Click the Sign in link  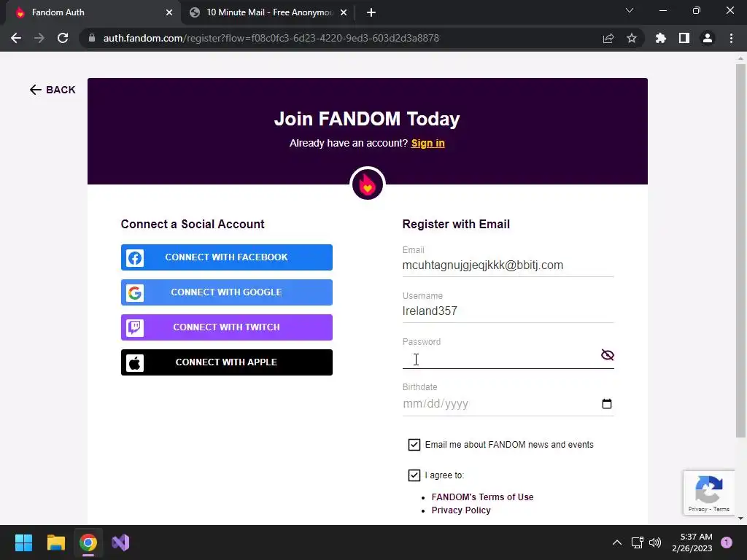coord(427,144)
